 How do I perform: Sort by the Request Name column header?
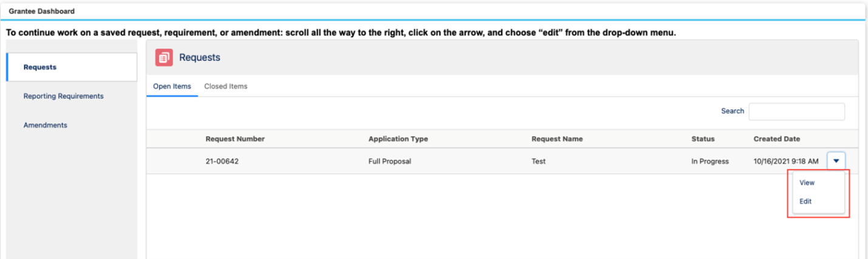pyautogui.click(x=557, y=139)
